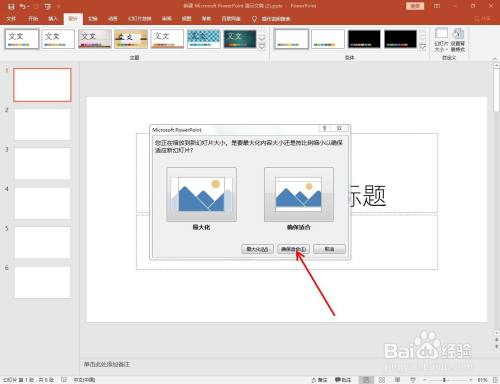This screenshot has width=500, height=384.
Task: Click the 最大化 Maximize dialog button
Action: point(257,249)
